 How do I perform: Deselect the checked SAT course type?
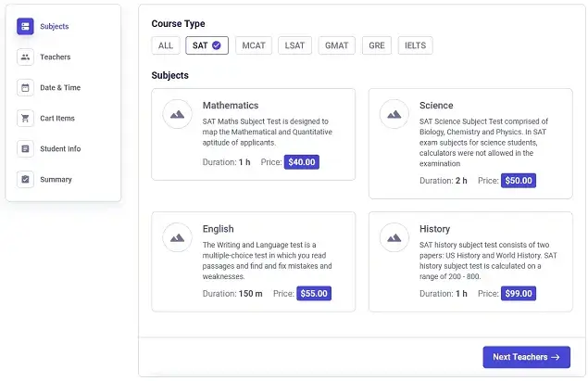[206, 45]
